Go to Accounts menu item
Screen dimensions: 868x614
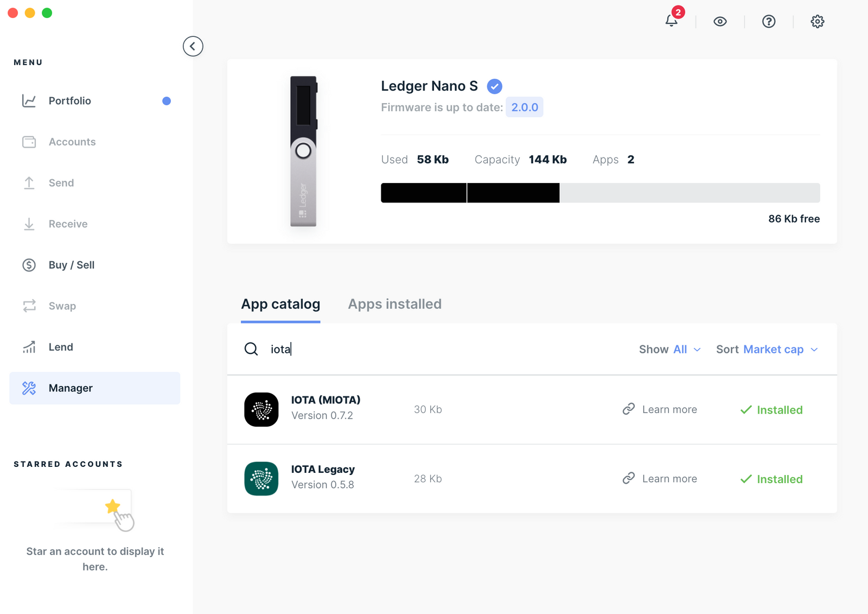pos(94,142)
